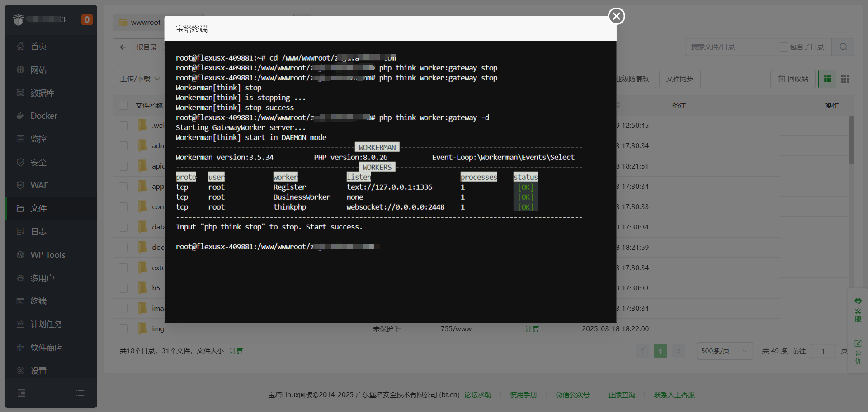868x412 pixels.
Task: Click the back arrow in file path bar
Action: [123, 47]
